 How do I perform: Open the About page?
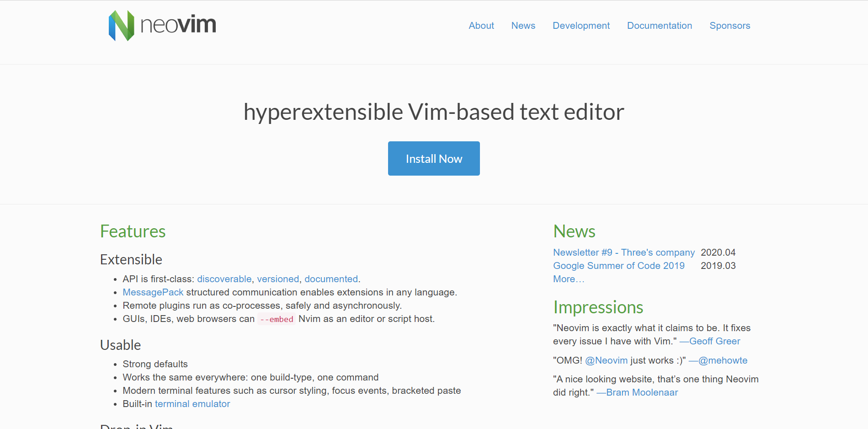481,26
